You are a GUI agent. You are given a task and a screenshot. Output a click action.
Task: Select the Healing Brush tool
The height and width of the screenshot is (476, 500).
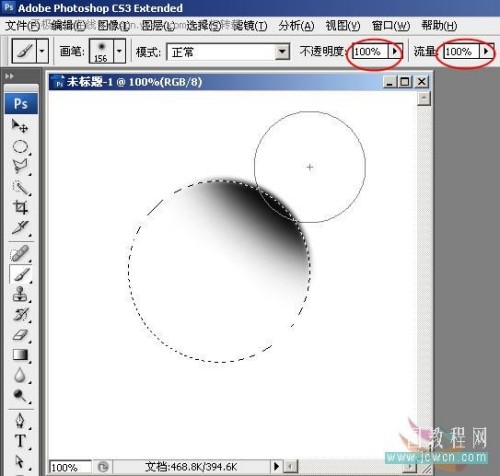20,254
